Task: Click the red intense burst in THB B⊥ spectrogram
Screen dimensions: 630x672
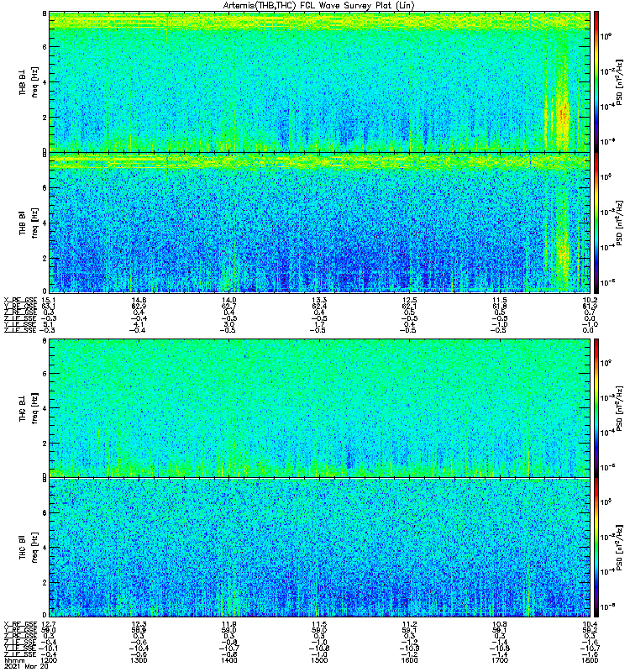Action: click(563, 115)
